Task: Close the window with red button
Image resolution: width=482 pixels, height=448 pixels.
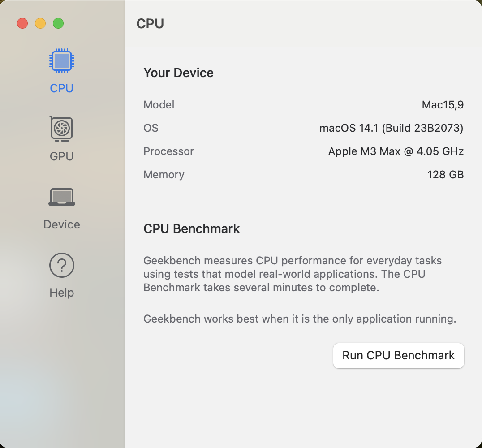Action: (22, 23)
